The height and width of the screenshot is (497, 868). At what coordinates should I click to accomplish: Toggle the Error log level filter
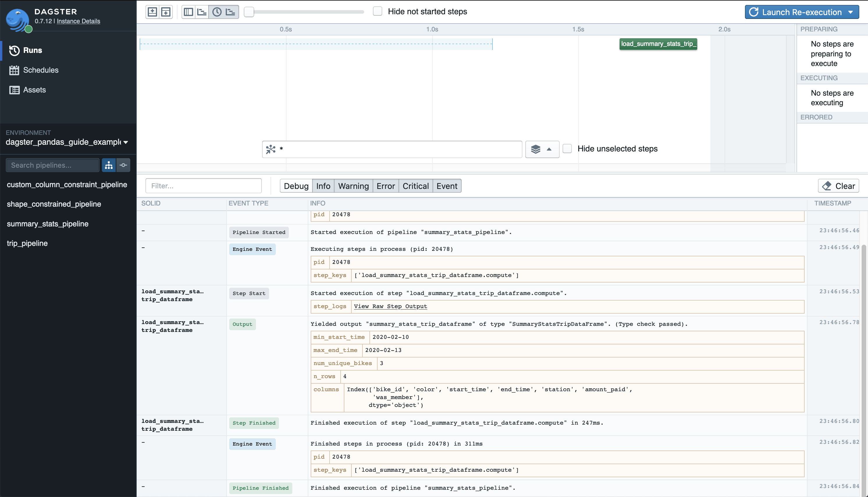pos(386,186)
